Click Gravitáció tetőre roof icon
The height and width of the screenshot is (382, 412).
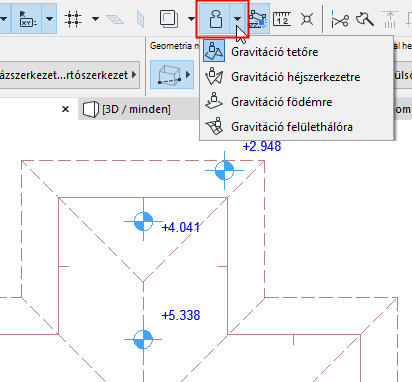214,51
